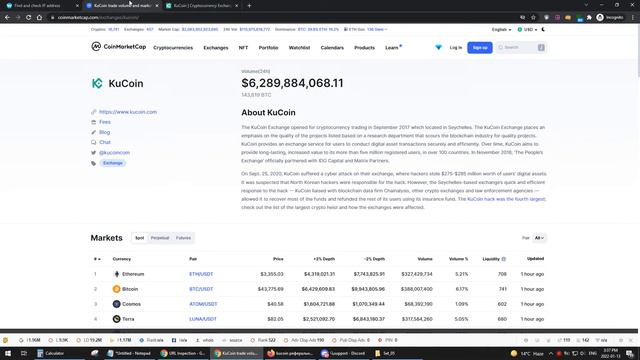Open the diamond rewards icon
The width and height of the screenshot is (640, 360).
pyautogui.click(x=438, y=47)
